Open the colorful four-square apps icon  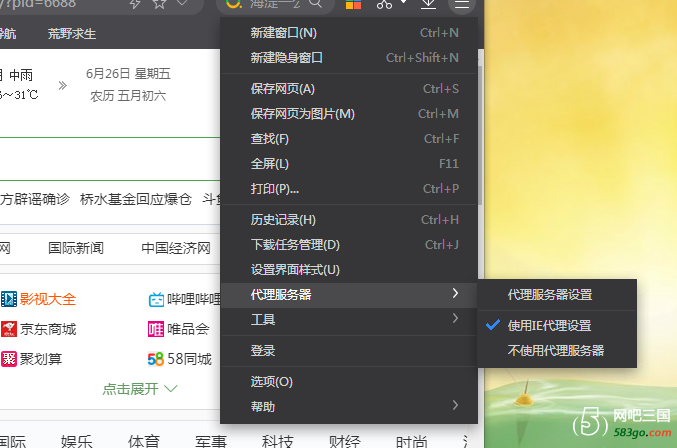tap(353, 4)
